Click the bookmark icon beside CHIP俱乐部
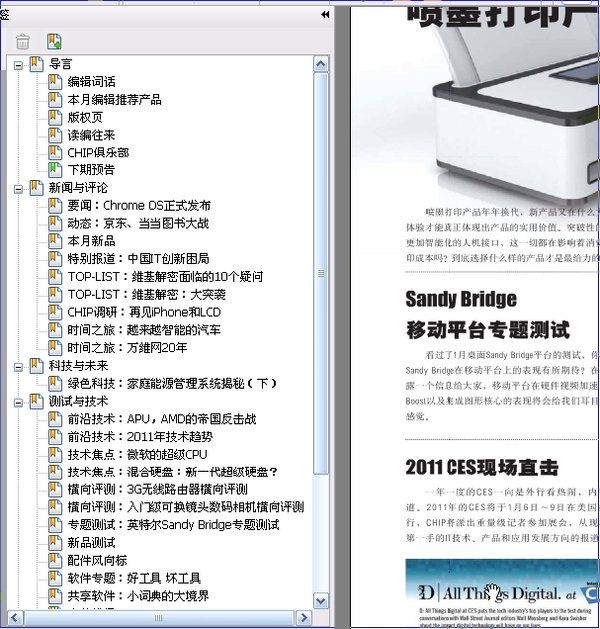 tap(55, 152)
